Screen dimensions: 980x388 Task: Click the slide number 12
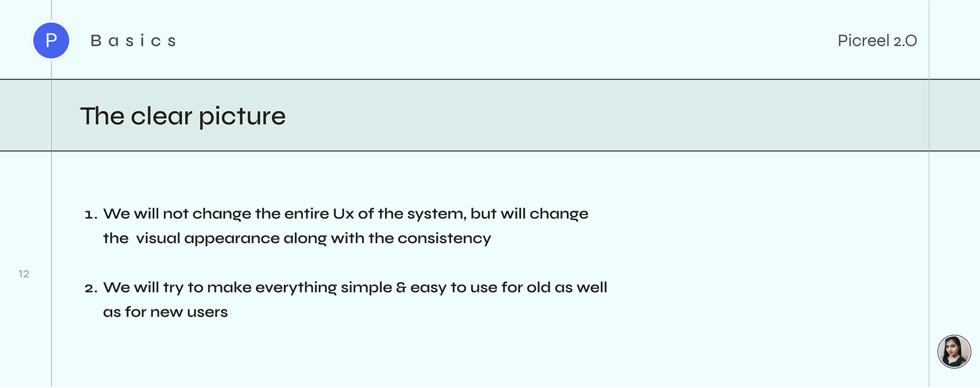pyautogui.click(x=24, y=274)
